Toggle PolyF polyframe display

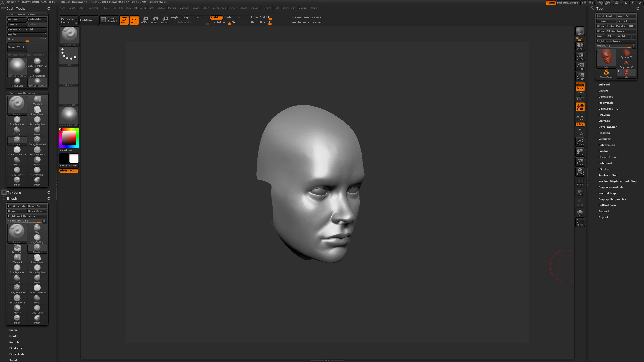point(580,182)
